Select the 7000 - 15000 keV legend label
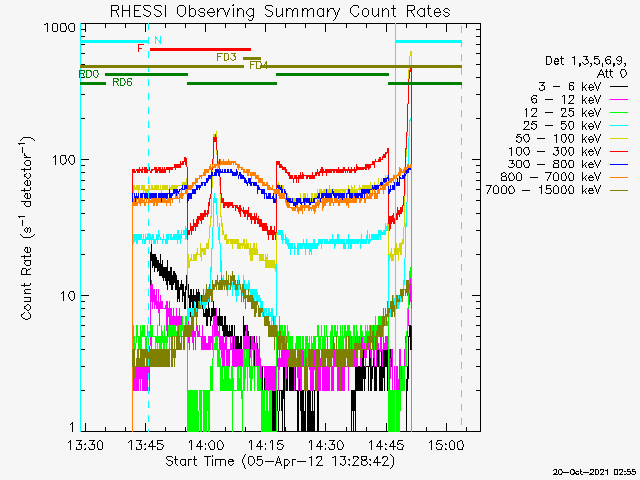This screenshot has width=640, height=480. click(x=543, y=190)
